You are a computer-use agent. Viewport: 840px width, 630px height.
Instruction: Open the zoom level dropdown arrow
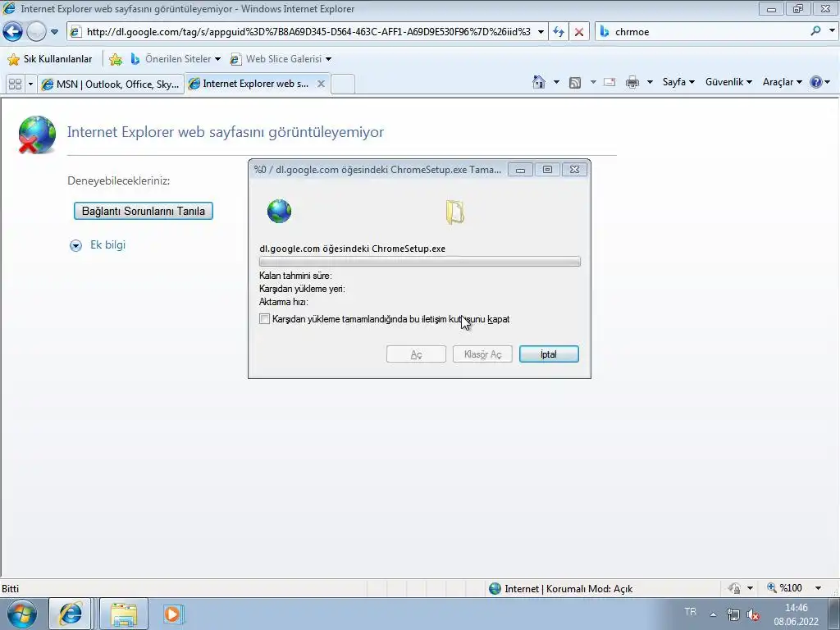pyautogui.click(x=818, y=588)
